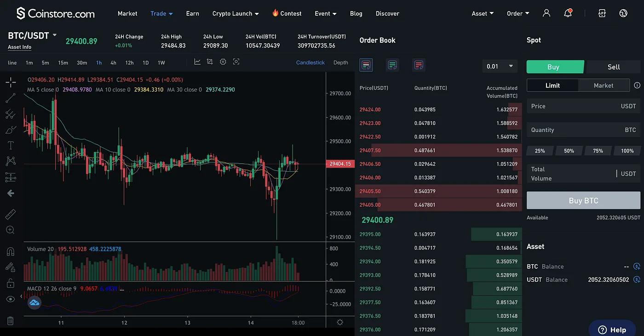Set chart interval to 1D
This screenshot has height=336, width=644.
(145, 63)
